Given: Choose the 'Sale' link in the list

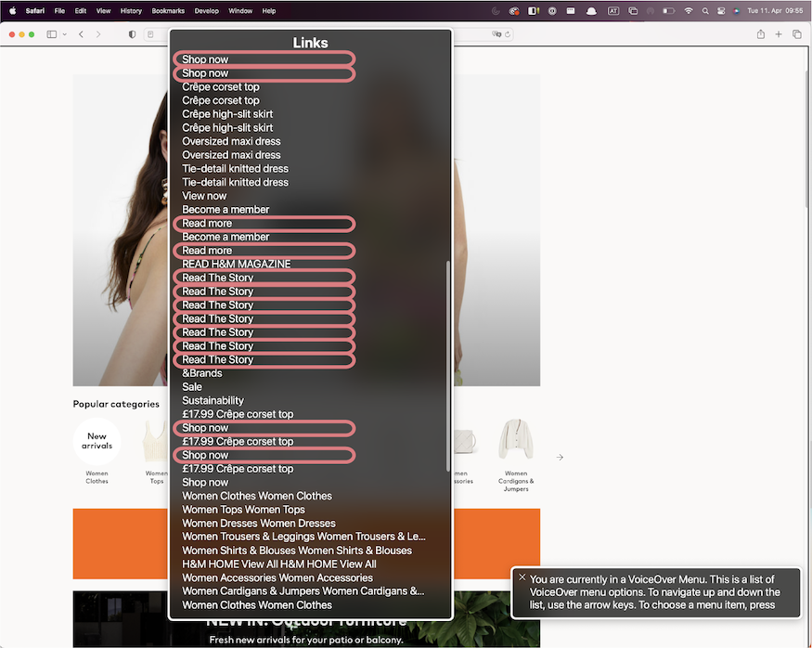Looking at the screenshot, I should [x=192, y=387].
